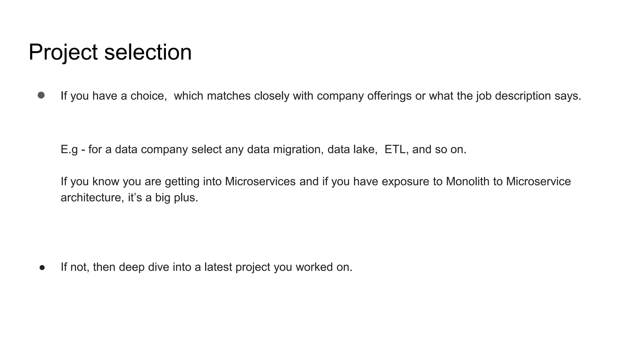Click the 'Project selection' slide title
The image size is (644, 362).
click(110, 52)
